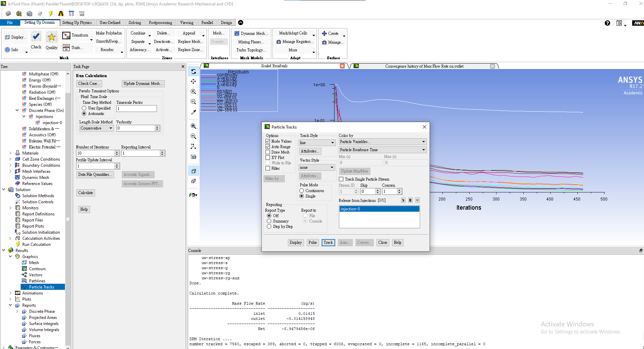The height and width of the screenshot is (349, 644).
Task: Click the Display mesh cube icon
Action: (x=7, y=37)
